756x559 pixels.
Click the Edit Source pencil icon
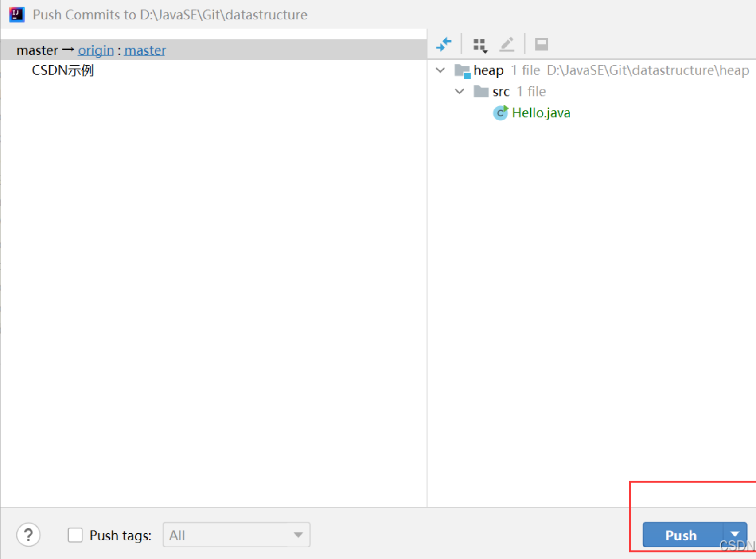507,45
